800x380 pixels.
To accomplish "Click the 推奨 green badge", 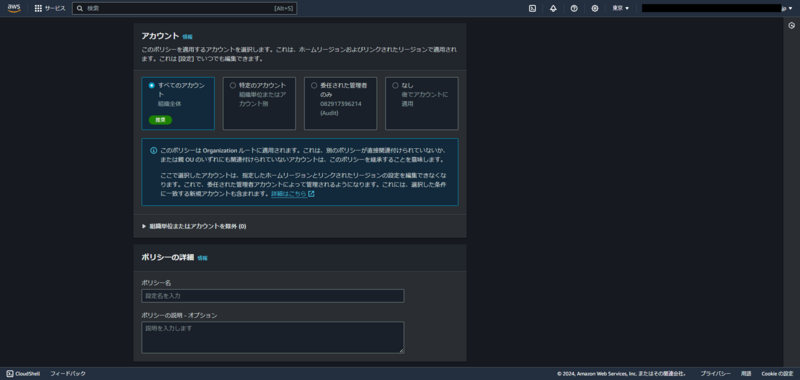I will pyautogui.click(x=160, y=120).
